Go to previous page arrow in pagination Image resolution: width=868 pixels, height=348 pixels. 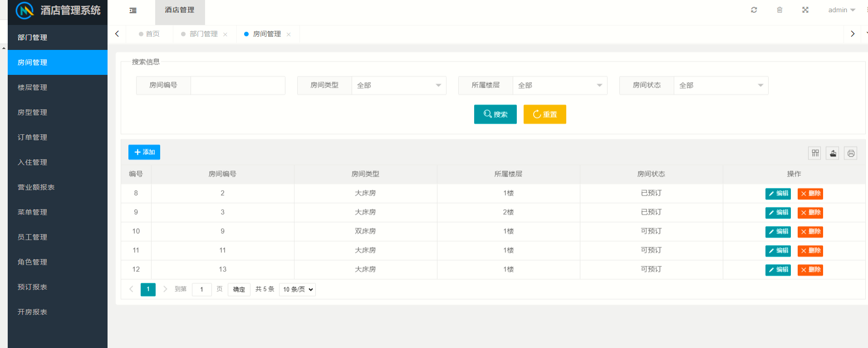tap(131, 289)
